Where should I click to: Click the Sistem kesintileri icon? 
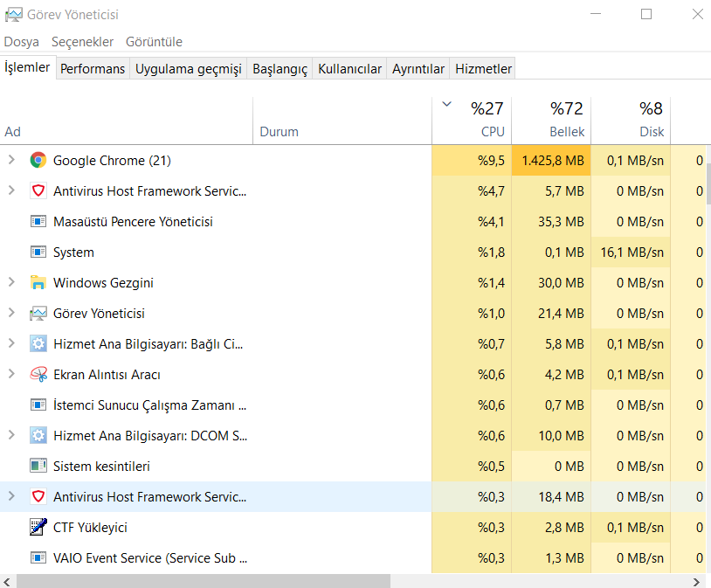pos(38,466)
